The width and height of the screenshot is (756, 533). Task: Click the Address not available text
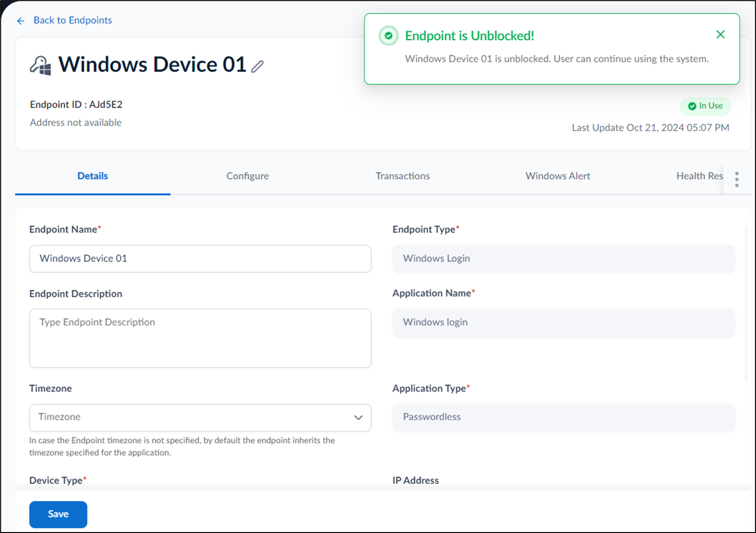point(76,123)
